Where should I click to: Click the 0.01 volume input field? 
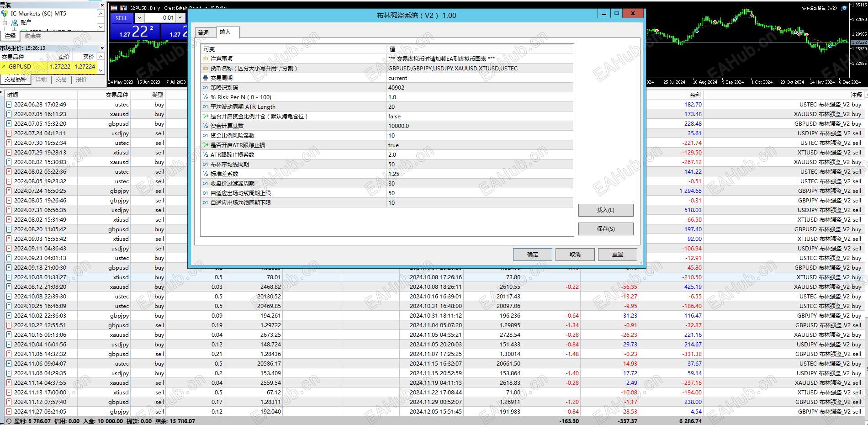160,18
